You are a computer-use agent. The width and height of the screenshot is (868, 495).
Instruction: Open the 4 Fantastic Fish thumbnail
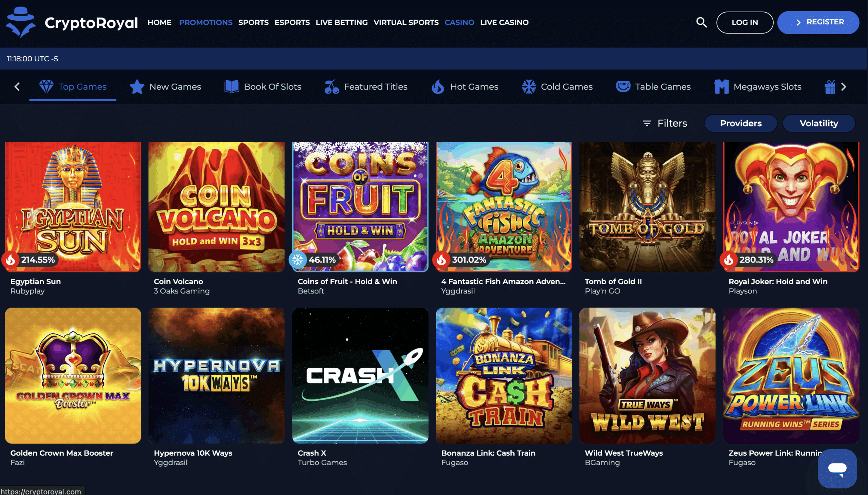point(504,207)
